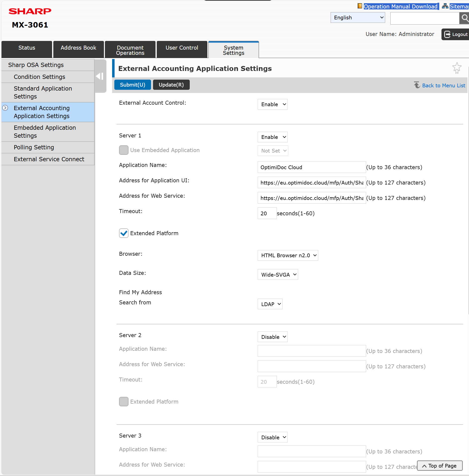
Task: Click the Sharp logo
Action: pos(30,11)
